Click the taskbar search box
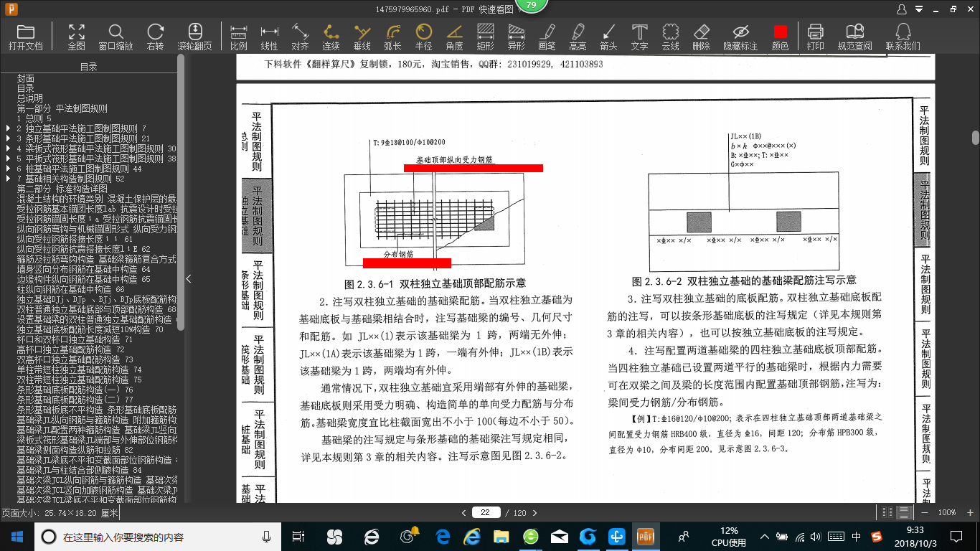The image size is (980, 551). tap(159, 536)
